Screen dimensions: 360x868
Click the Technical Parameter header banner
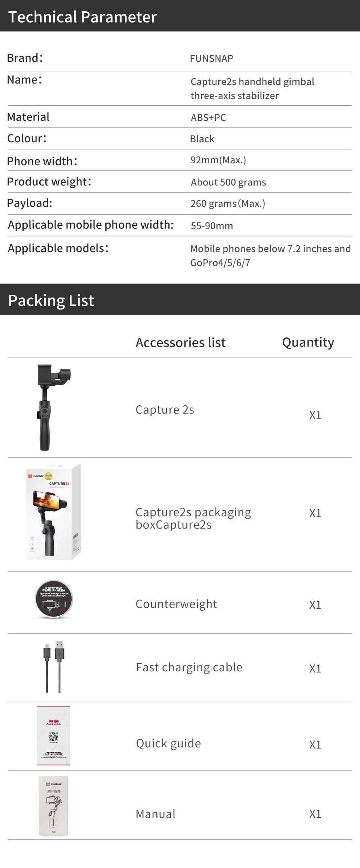[x=180, y=16]
